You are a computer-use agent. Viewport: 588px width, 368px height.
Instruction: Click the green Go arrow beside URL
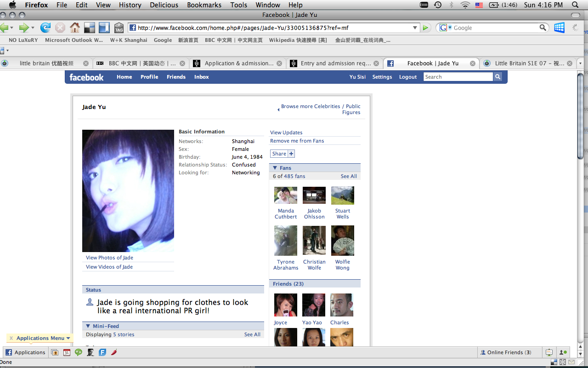(x=425, y=28)
